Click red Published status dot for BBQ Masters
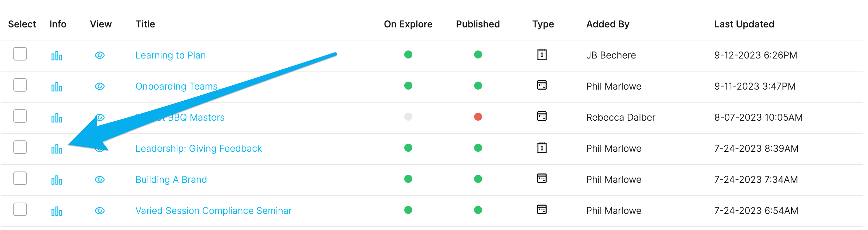The width and height of the screenshot is (868, 230). click(478, 117)
